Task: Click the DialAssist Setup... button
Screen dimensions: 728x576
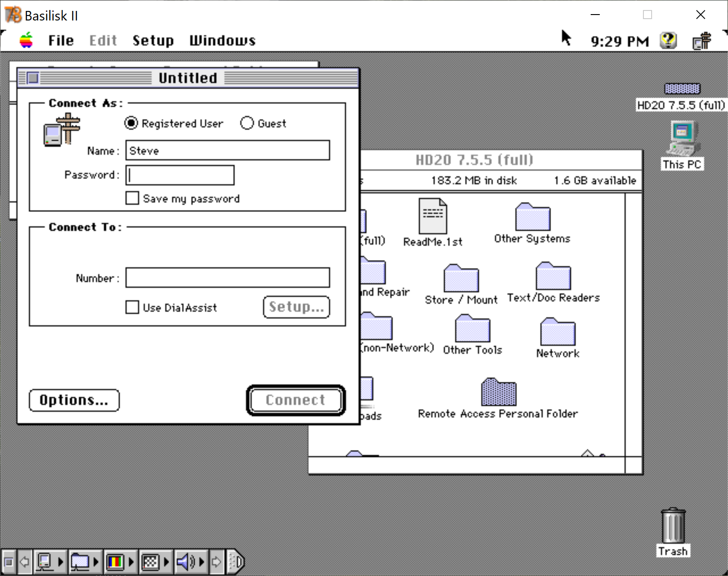Action: 296,307
